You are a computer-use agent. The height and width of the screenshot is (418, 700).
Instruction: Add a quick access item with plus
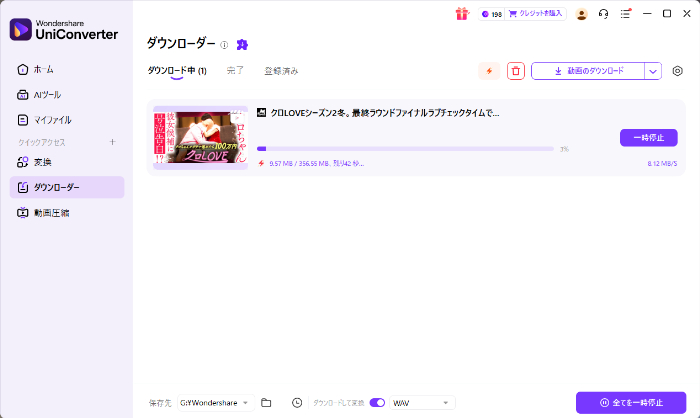pyautogui.click(x=112, y=142)
